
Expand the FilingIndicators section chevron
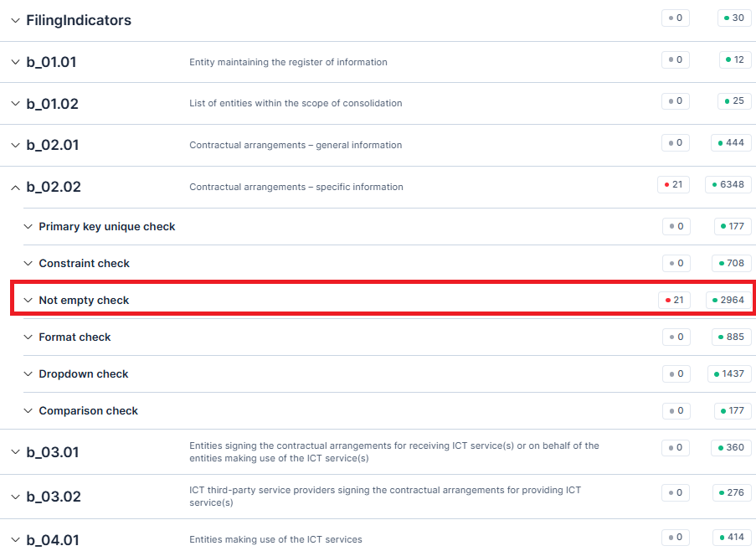[14, 21]
